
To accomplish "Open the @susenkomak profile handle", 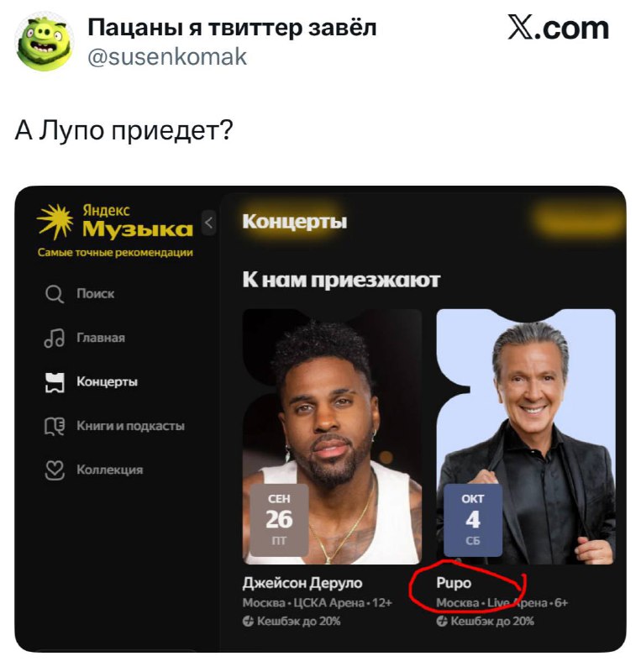I will pos(167,57).
